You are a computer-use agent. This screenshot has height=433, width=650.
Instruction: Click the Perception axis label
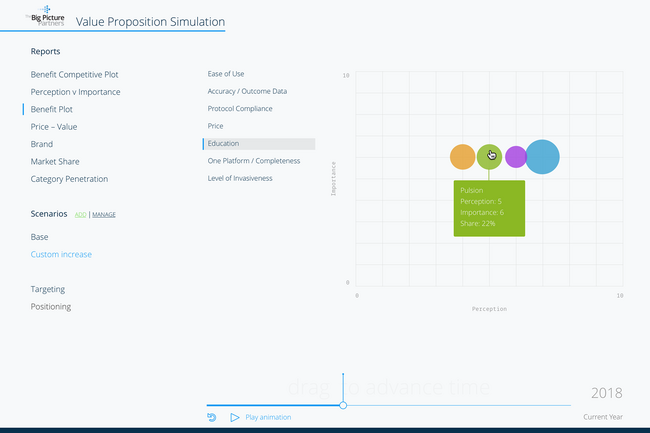(x=489, y=309)
